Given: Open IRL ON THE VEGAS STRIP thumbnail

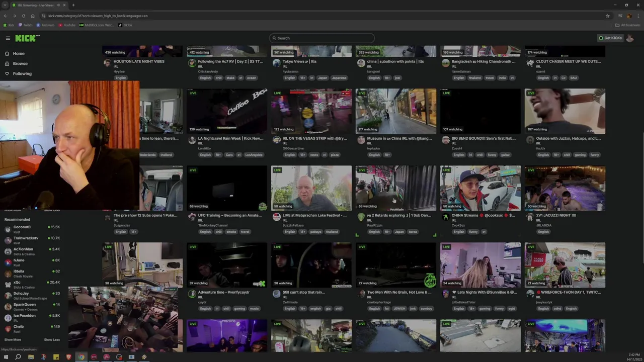Looking at the screenshot, I should pyautogui.click(x=311, y=111).
